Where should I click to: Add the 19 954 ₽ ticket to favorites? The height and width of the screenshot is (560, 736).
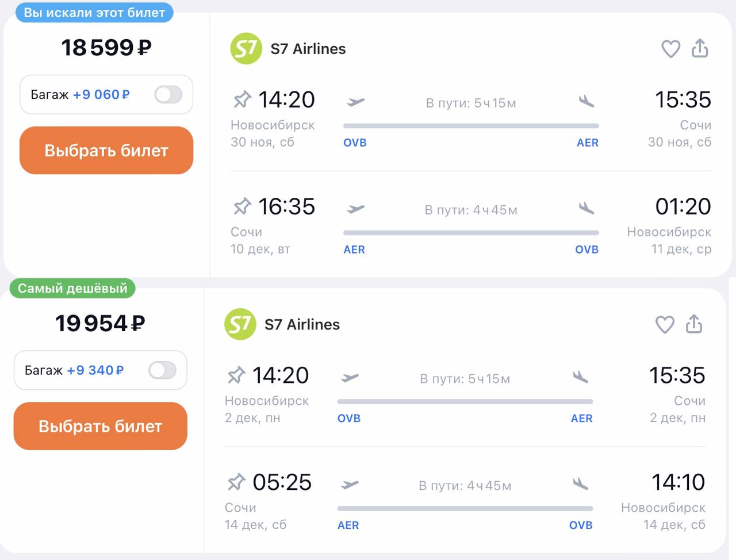(x=665, y=325)
